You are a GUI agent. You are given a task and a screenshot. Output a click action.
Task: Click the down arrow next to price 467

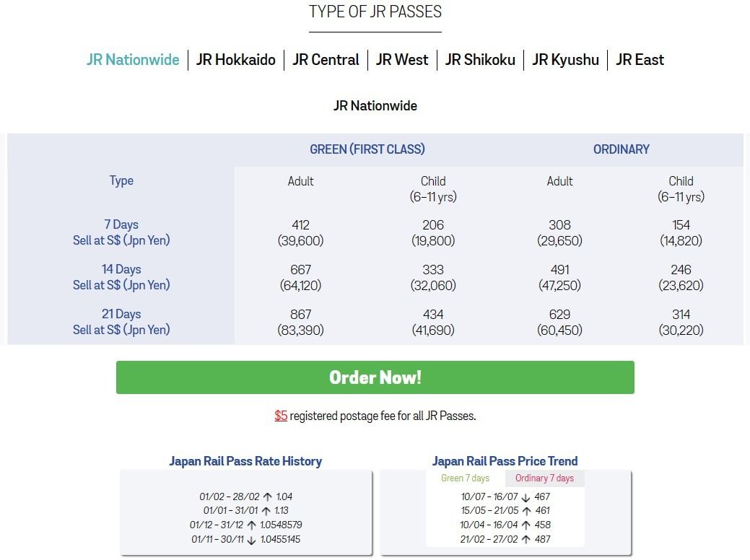tap(526, 498)
